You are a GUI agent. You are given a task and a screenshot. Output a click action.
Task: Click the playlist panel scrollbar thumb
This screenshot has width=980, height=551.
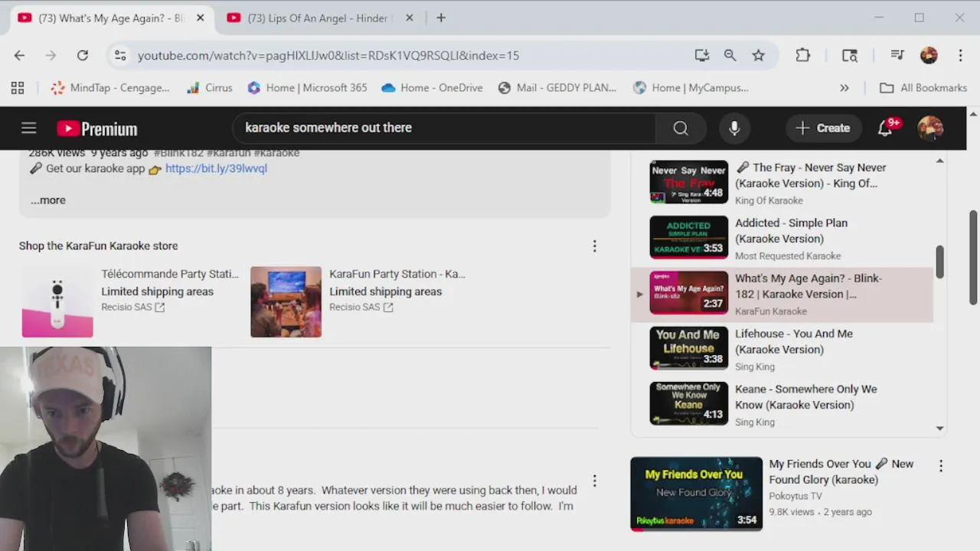click(x=939, y=262)
